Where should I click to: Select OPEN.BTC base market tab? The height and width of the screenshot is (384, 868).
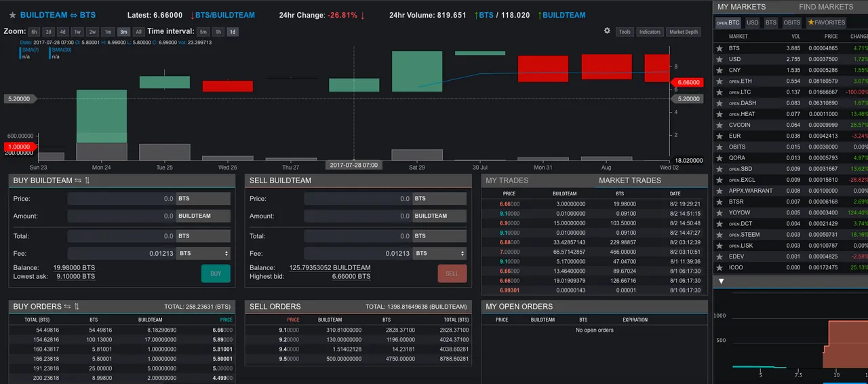point(728,22)
